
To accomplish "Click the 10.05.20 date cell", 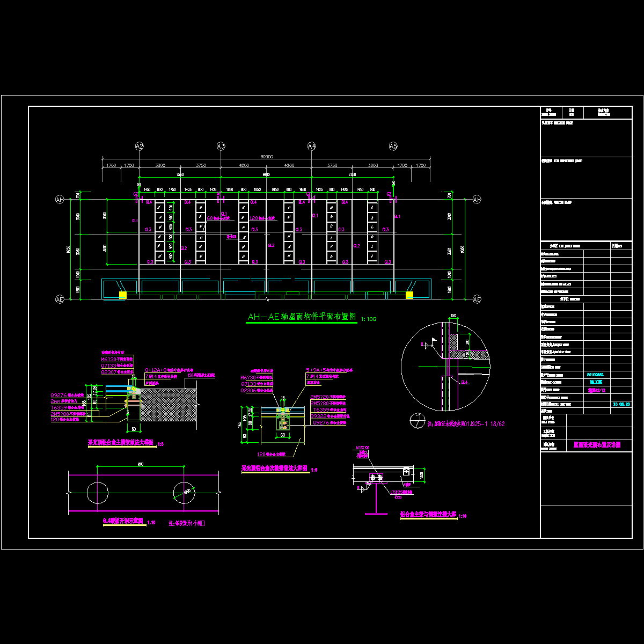I will (x=621, y=404).
